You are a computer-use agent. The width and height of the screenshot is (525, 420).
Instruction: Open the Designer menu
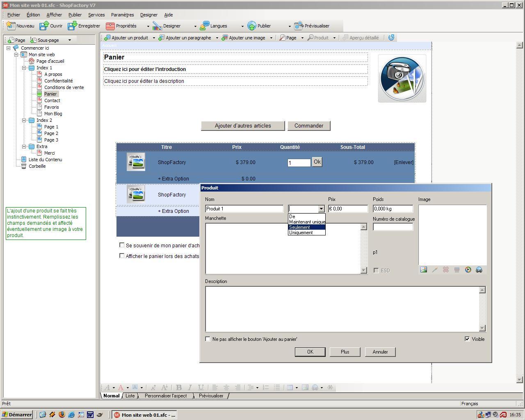tap(148, 15)
